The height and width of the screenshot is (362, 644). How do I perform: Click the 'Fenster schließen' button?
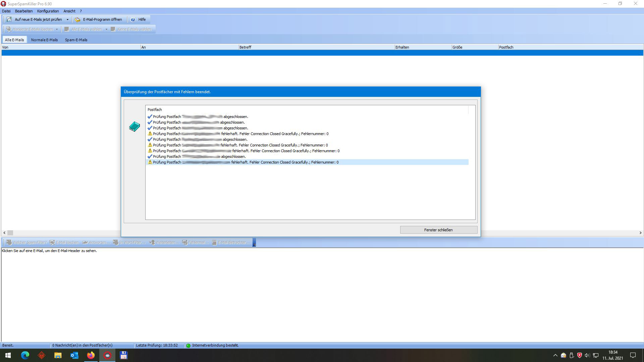(438, 230)
